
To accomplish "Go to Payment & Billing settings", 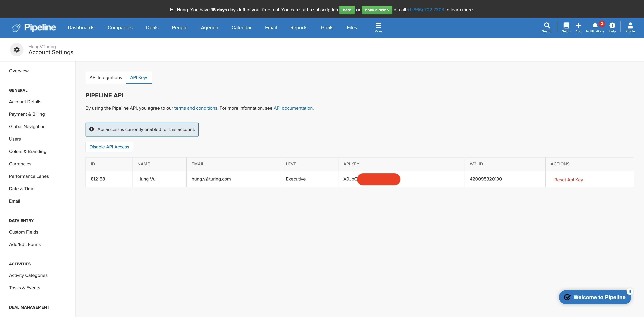I will click(x=27, y=114).
